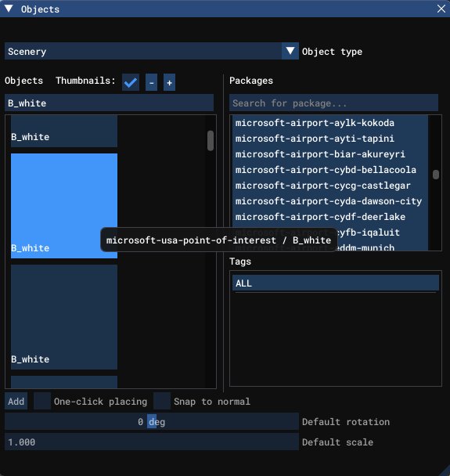Select the ALL tag
This screenshot has width=450, height=476.
[x=335, y=283]
